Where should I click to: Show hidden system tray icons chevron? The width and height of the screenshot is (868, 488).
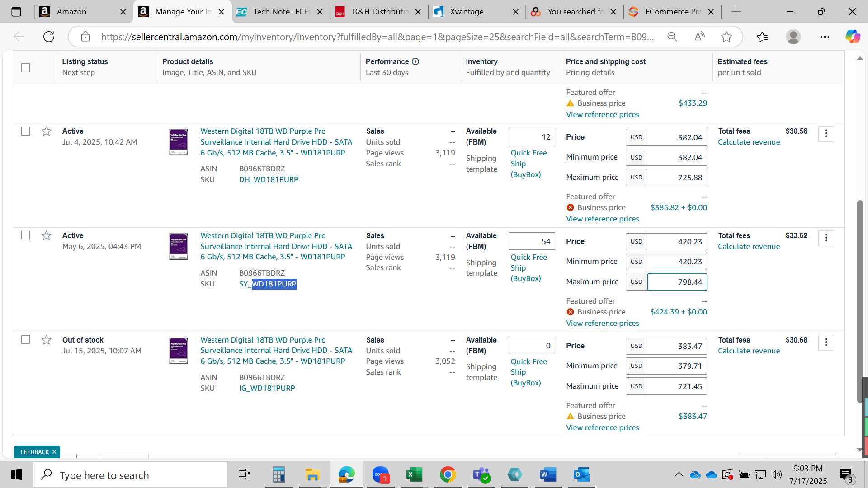coord(679,474)
